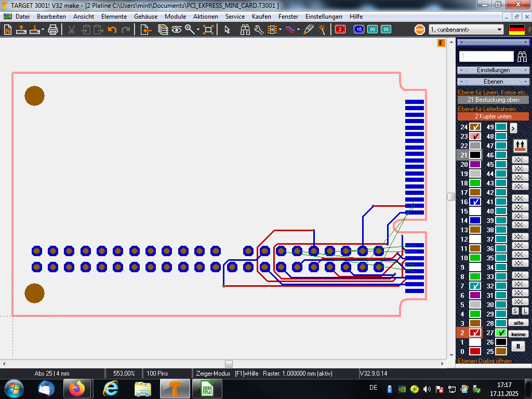Collapse the Einstellungen panel header
This screenshot has height=399, width=532.
coord(493,70)
